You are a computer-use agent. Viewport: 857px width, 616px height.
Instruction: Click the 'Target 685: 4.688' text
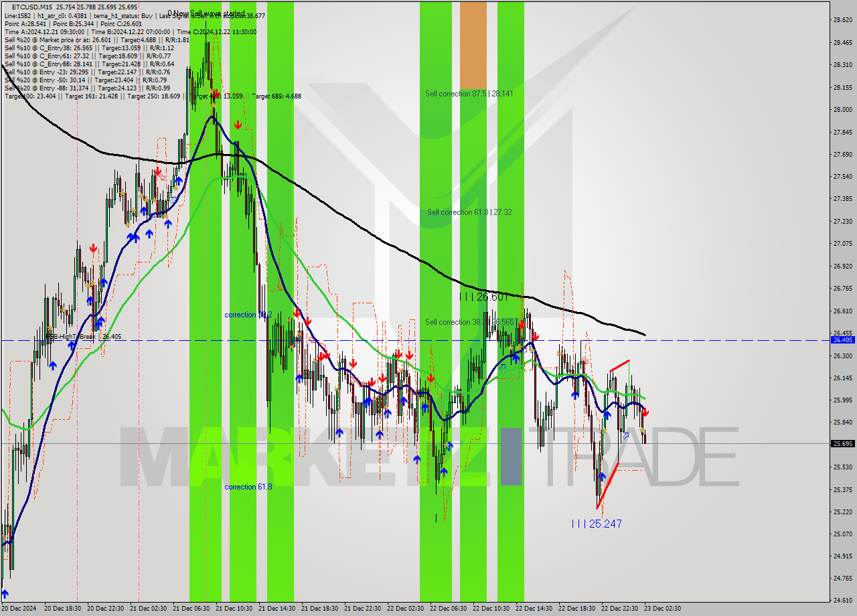(276, 96)
